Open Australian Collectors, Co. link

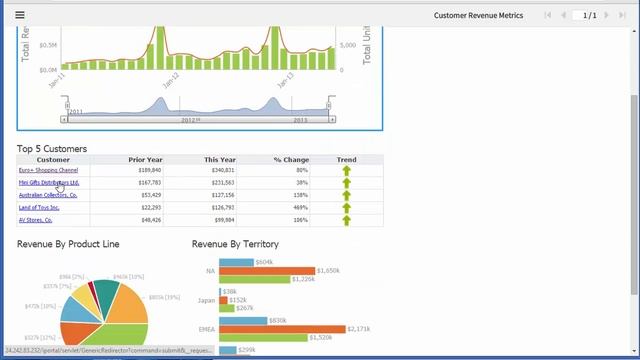pyautogui.click(x=48, y=195)
